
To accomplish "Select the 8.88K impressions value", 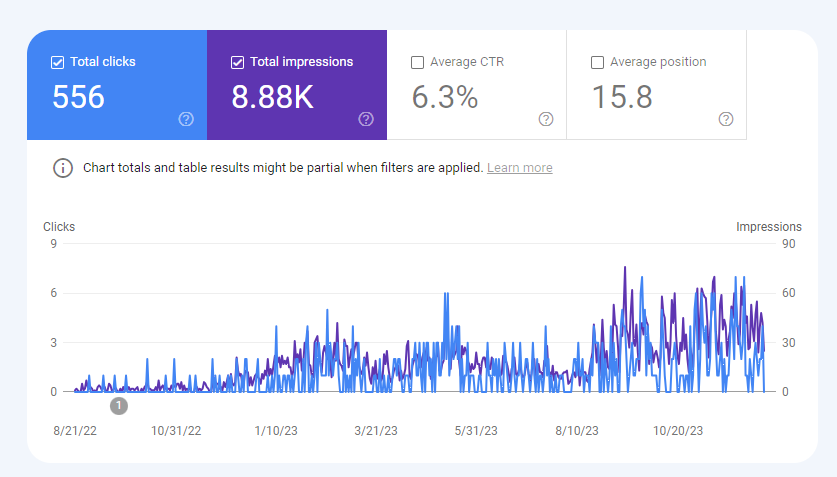I will point(272,97).
